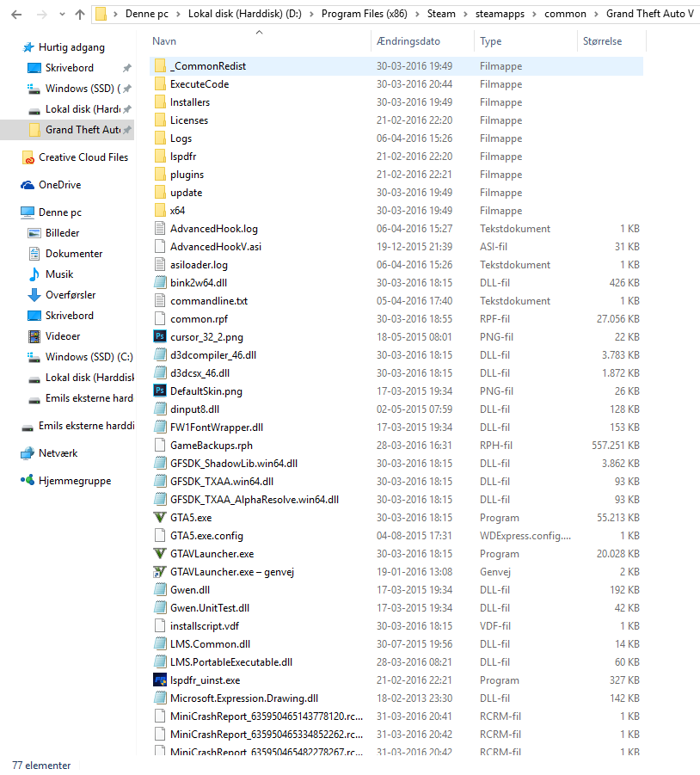Open Skrivebord under Hurtig adgang

(x=69, y=68)
